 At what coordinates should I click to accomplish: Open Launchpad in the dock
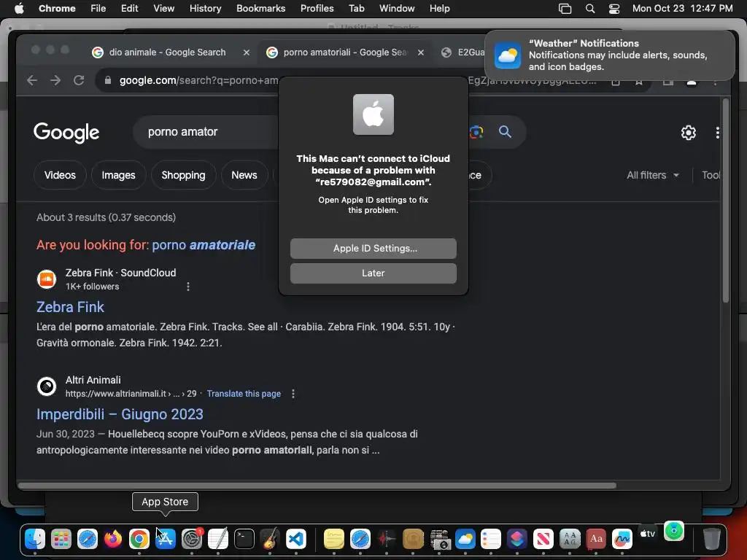[x=61, y=539]
